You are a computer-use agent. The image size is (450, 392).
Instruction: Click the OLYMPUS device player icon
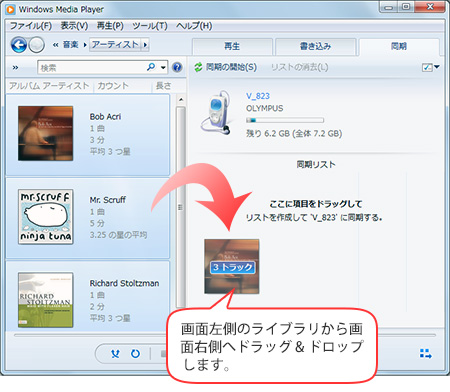(x=216, y=113)
